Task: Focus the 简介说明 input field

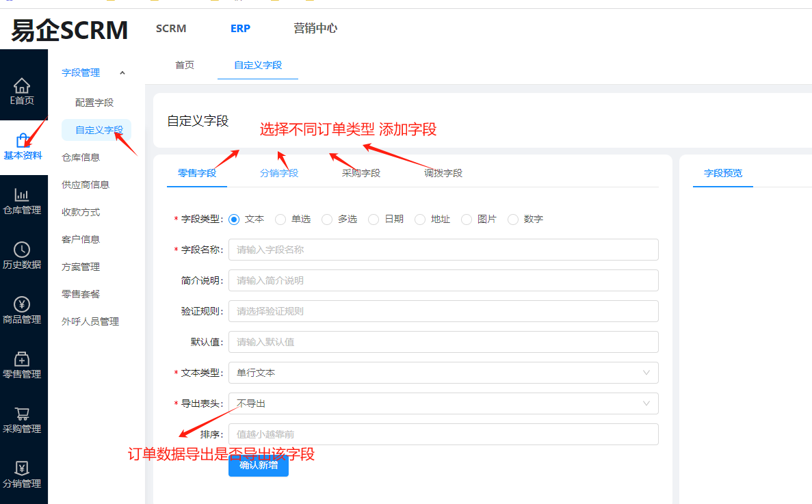Action: pos(443,280)
